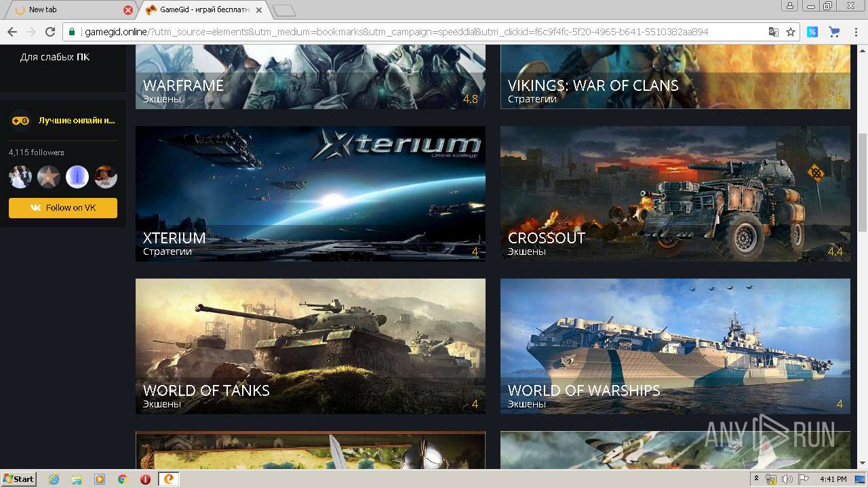868x488 pixels.
Task: Open the fourth follower avatar
Action: (x=106, y=177)
